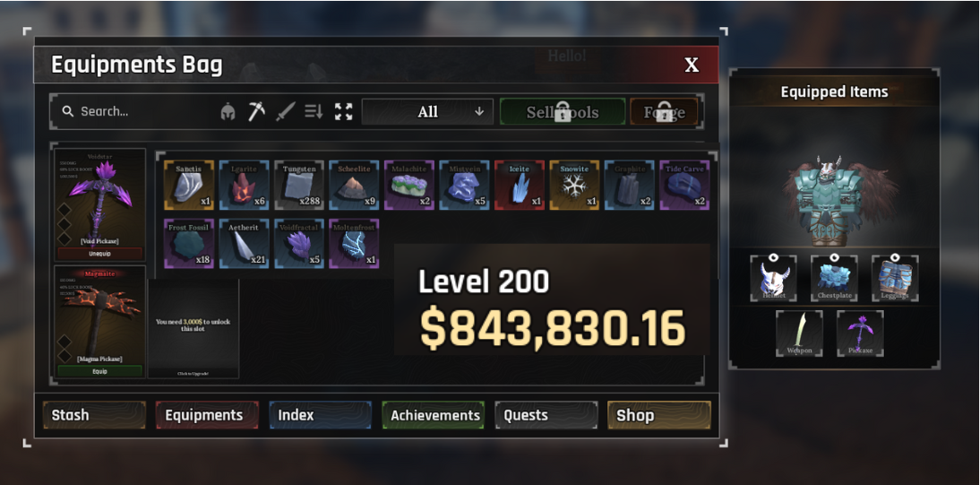Unlock the 3,000$ pickaxe slot

click(193, 328)
